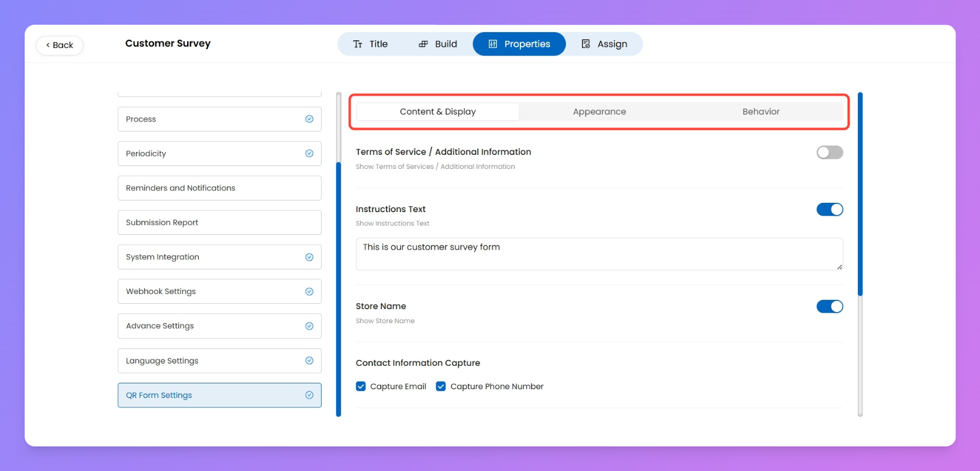
Task: Click the System Integration checkmark icon
Action: 309,257
